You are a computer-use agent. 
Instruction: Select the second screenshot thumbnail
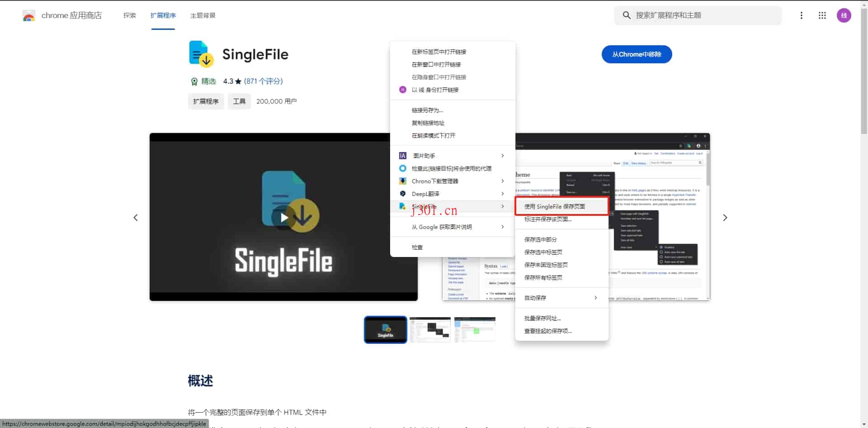pos(430,330)
